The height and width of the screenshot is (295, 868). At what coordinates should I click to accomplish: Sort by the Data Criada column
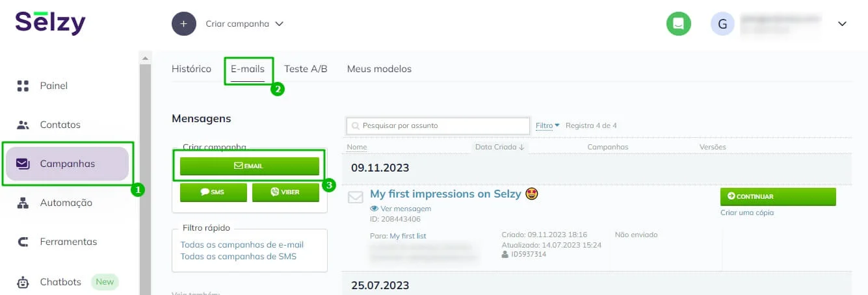pos(499,147)
